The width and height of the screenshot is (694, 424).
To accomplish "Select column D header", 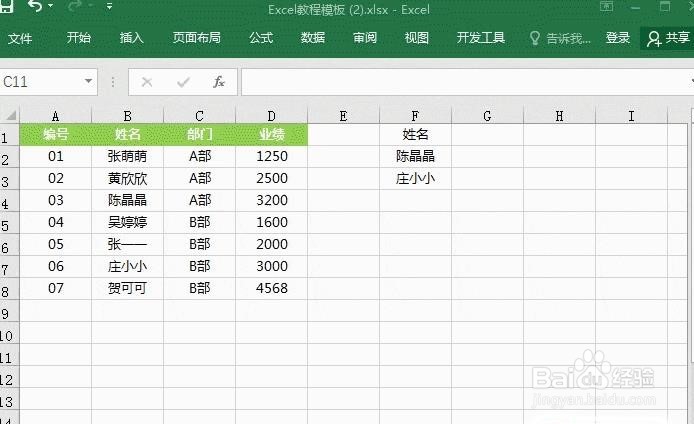I will click(x=271, y=116).
